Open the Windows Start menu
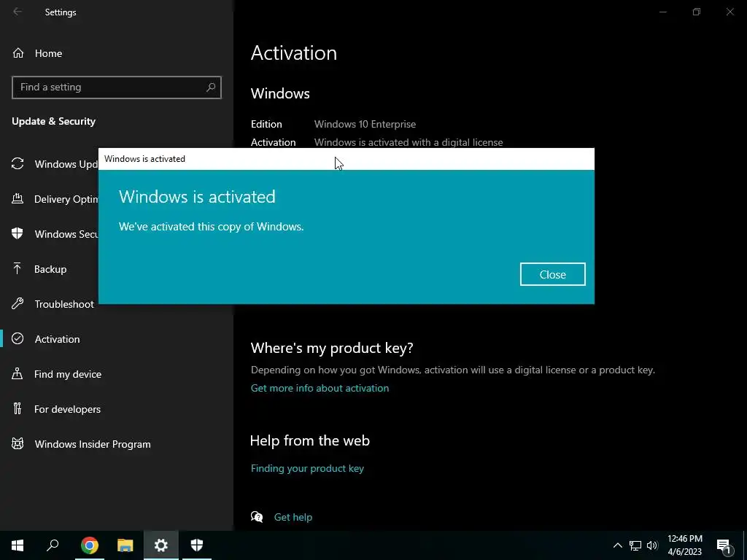747x560 pixels. pos(18,545)
